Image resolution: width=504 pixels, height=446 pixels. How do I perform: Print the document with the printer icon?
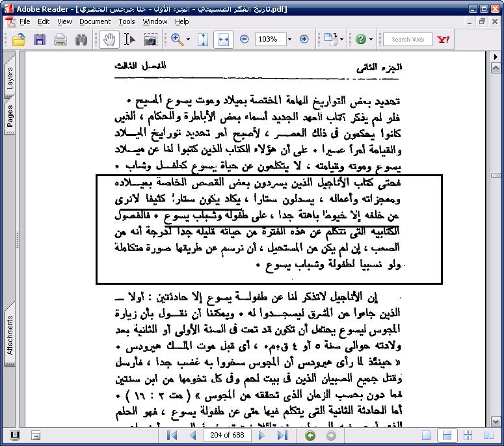point(60,40)
